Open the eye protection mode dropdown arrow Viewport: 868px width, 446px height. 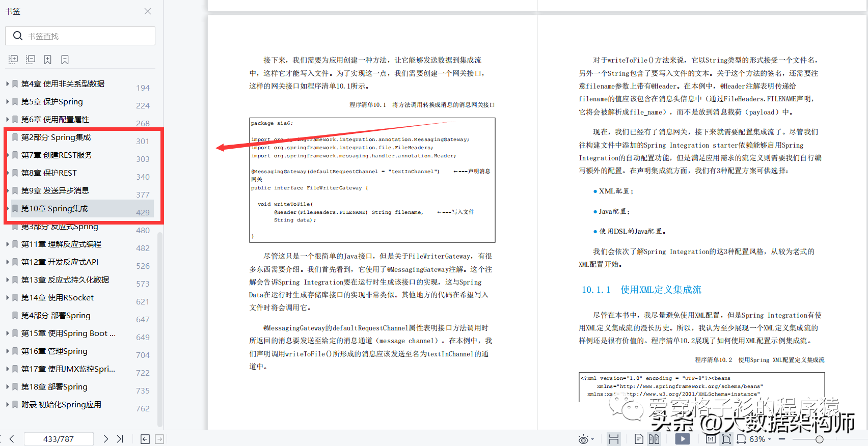[592, 439]
